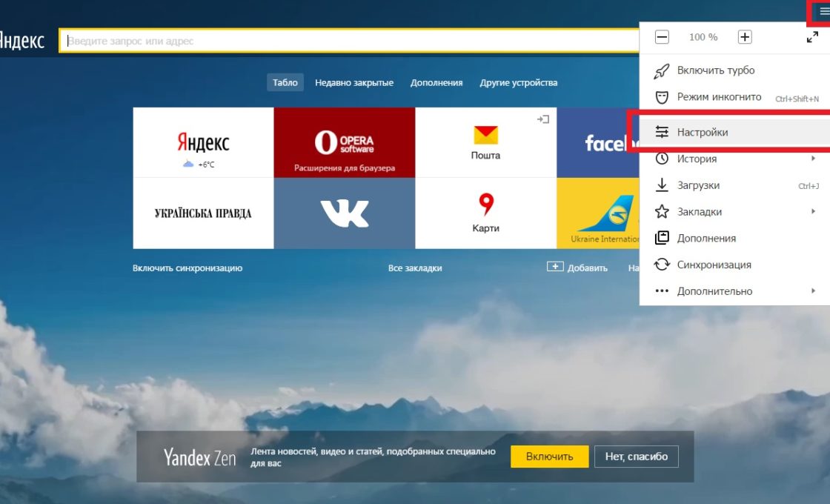Click the Яндекс logo beside address bar

coord(22,41)
